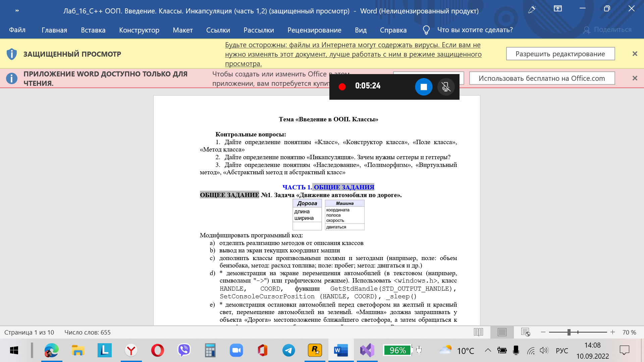Viewport: 644px width, 362px height.
Task: Open File Explorer from taskbar
Action: [x=78, y=351]
